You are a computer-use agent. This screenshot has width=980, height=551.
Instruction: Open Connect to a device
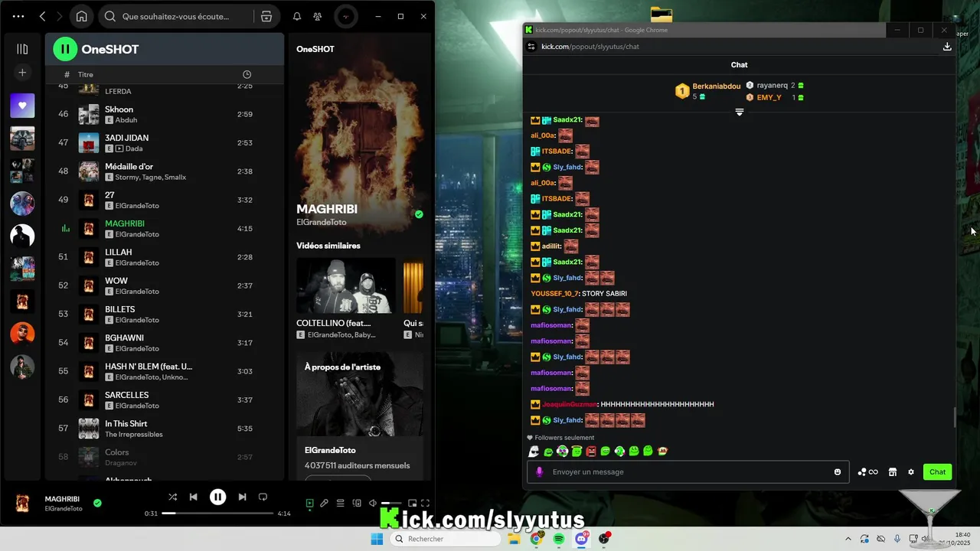coord(357,503)
